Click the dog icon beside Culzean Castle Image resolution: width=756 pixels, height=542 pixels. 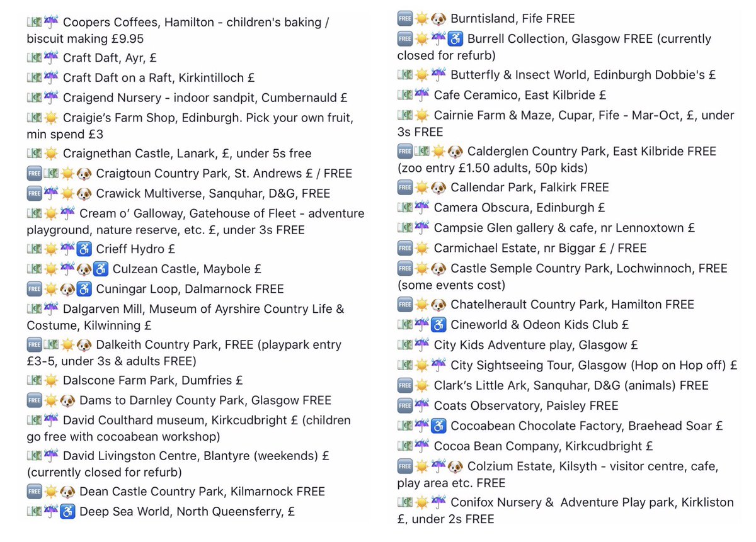84,269
